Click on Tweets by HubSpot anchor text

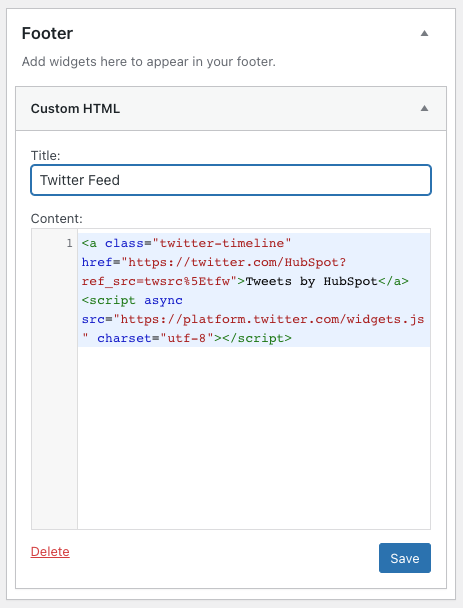tap(311, 281)
